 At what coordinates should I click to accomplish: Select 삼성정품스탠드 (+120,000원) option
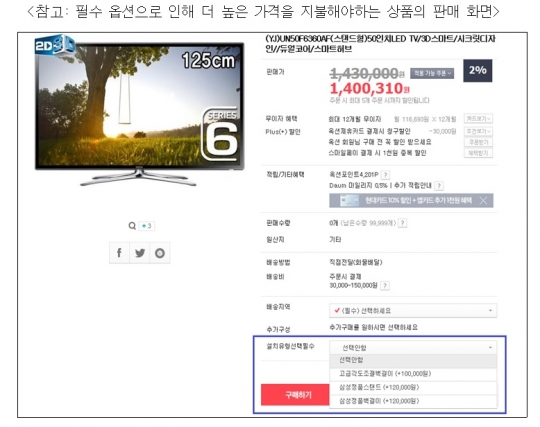pyautogui.click(x=413, y=388)
